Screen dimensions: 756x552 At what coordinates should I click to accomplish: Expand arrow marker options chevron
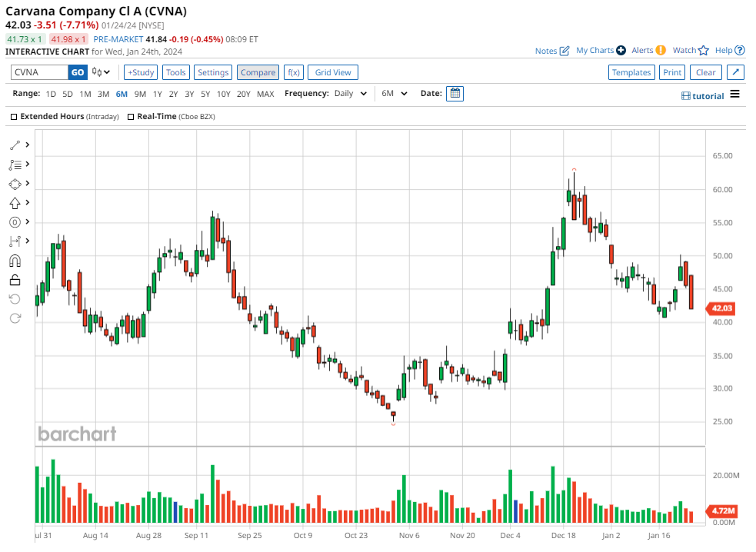pyautogui.click(x=28, y=202)
